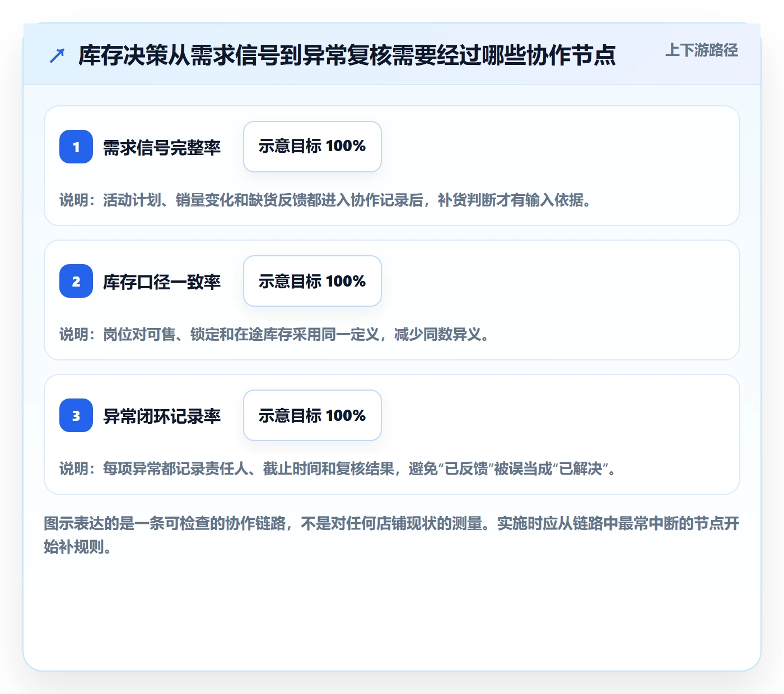Viewport: 784px width, 694px height.
Task: Click the number 1 step badge
Action: 76,147
